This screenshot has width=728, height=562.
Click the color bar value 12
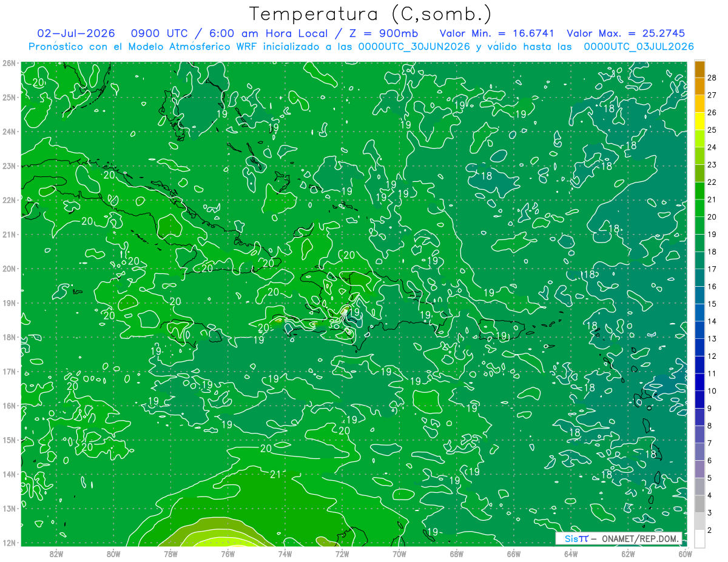click(x=712, y=356)
